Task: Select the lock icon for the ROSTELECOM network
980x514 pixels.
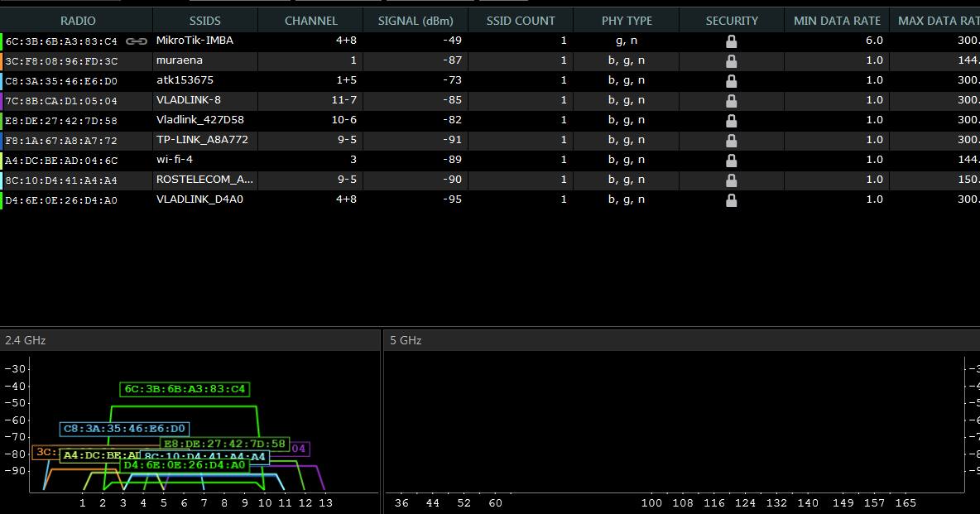Action: [731, 180]
